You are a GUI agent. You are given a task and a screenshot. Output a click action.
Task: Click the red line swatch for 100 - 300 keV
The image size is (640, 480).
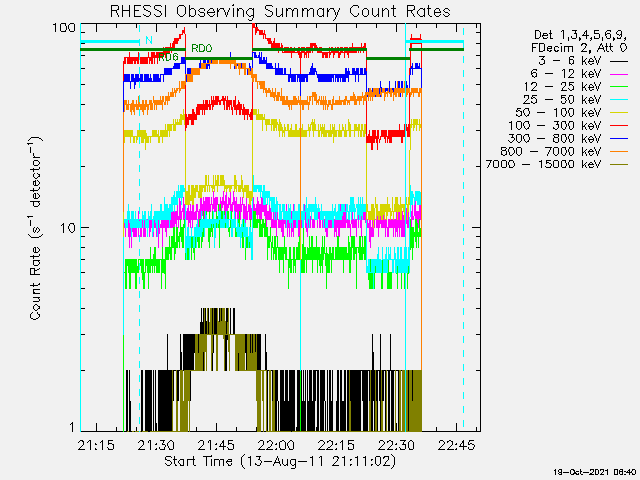pos(619,126)
